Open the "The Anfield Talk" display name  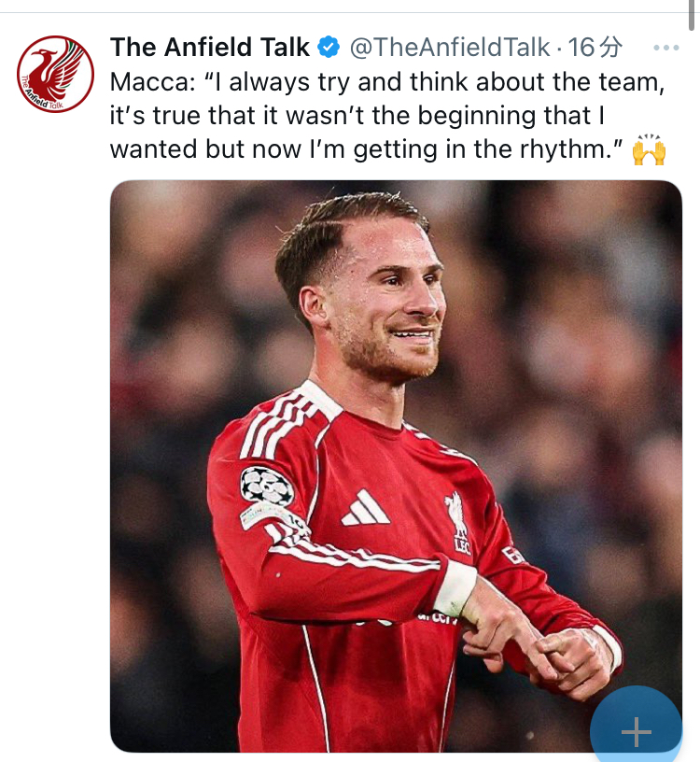pyautogui.click(x=210, y=47)
